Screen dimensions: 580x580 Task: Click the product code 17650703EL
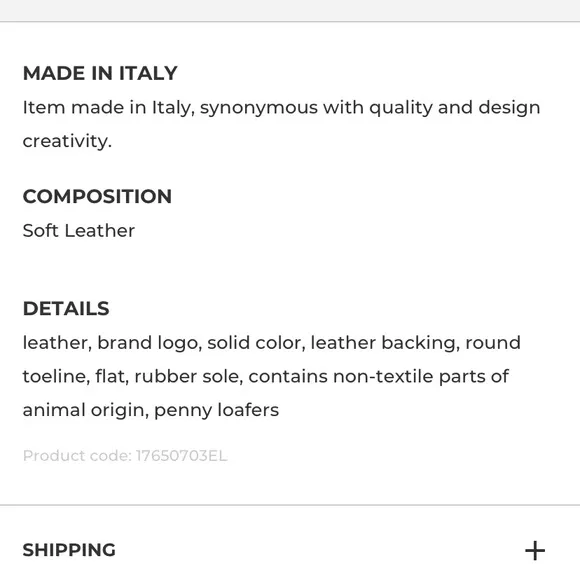[181, 455]
